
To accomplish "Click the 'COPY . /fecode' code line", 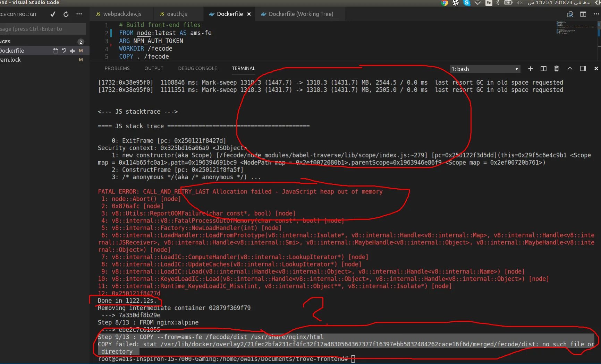I will tap(144, 57).
